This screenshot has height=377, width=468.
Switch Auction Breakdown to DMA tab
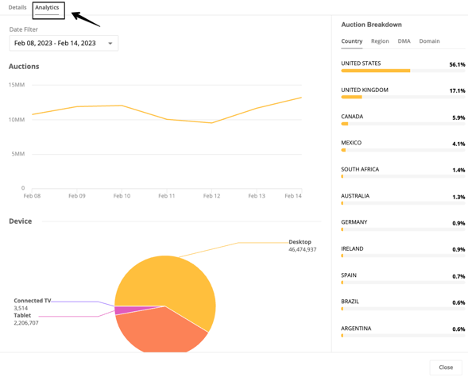404,41
